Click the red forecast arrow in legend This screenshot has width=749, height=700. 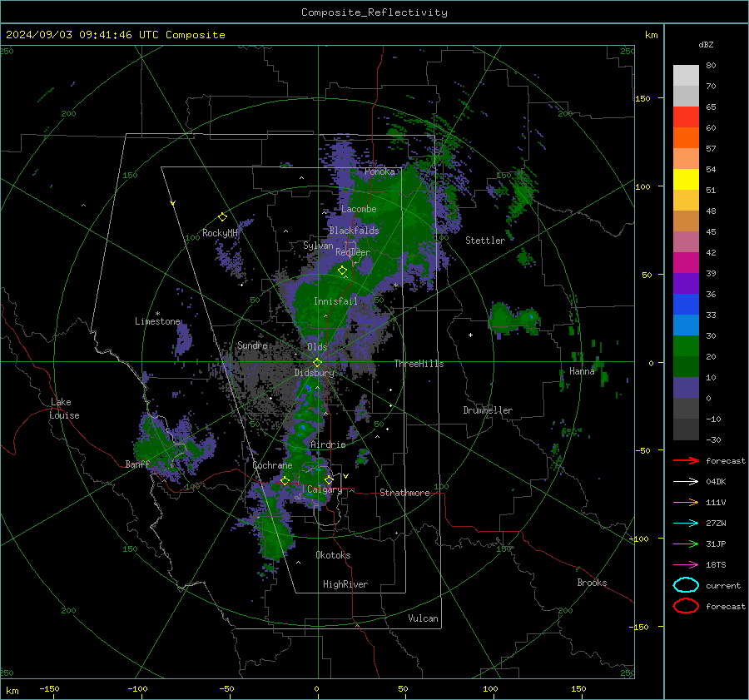(x=686, y=460)
